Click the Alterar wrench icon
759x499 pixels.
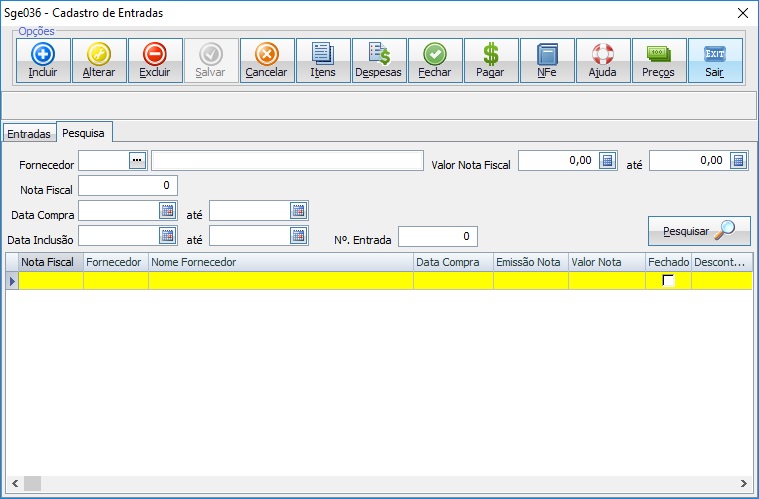[99, 54]
